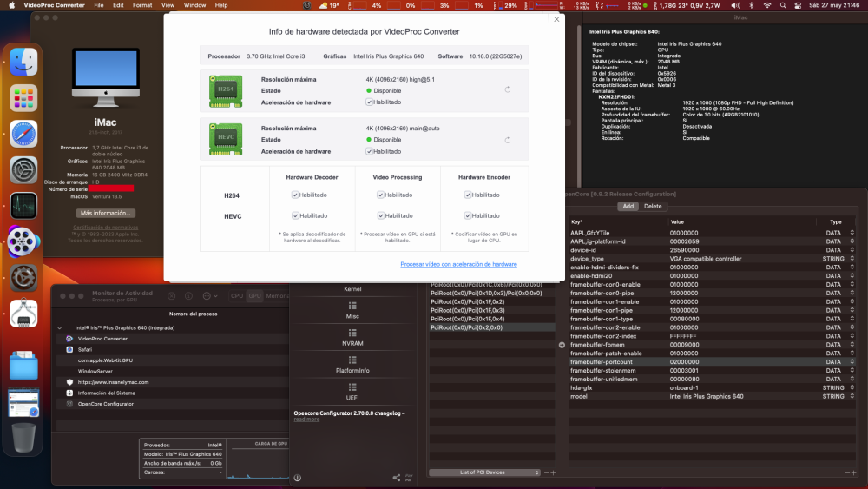Change the type stepper for hda-gfx
The height and width of the screenshot is (489, 868).
852,387
